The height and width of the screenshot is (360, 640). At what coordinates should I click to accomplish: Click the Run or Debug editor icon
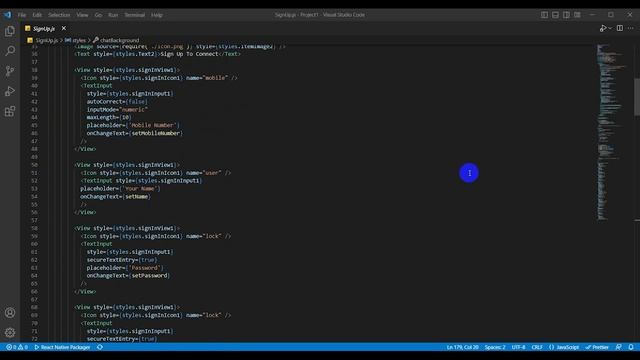coord(602,28)
